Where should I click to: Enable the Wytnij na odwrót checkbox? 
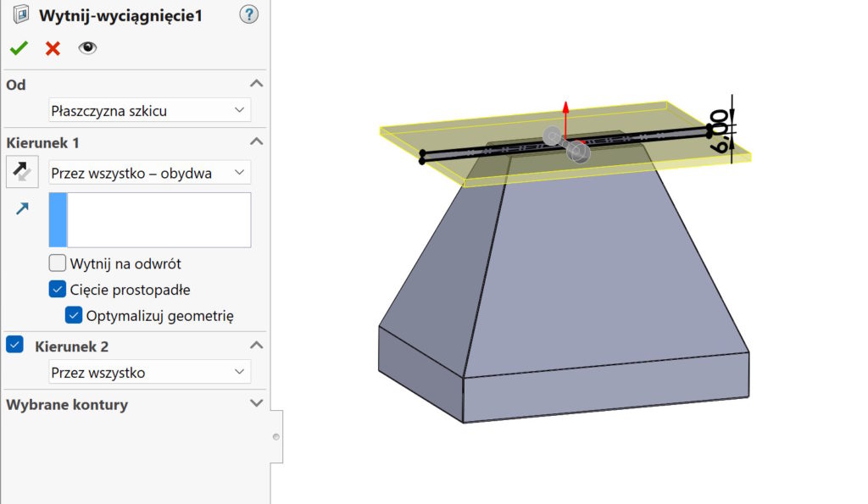(x=57, y=263)
